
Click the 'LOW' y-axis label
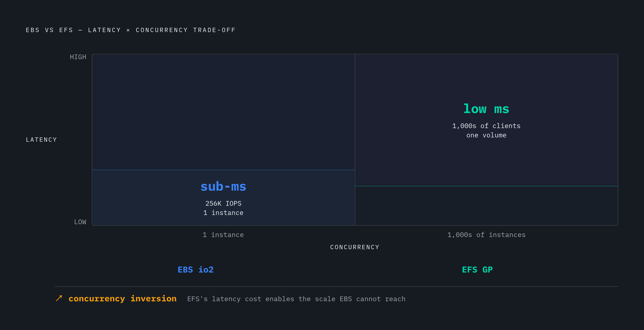80,222
